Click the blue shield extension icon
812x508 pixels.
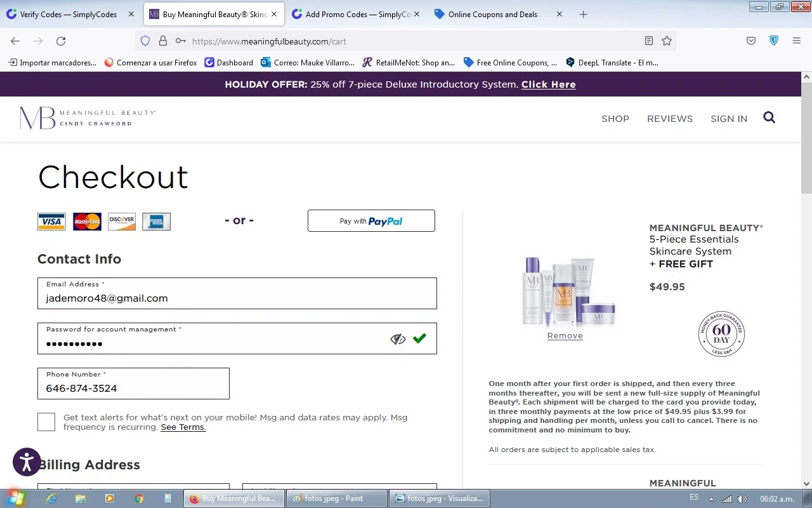coord(774,41)
